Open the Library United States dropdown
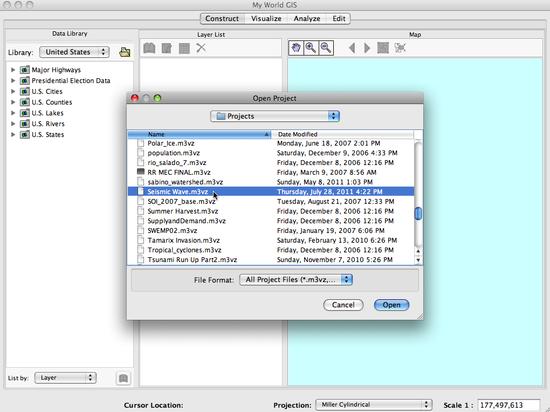This screenshot has height=412, width=550. pos(74,52)
